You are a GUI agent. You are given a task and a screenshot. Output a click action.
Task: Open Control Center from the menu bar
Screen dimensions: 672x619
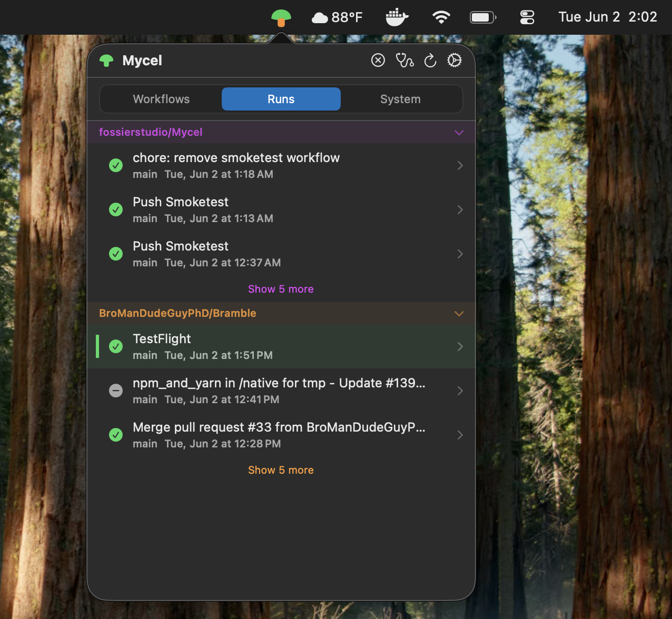tap(527, 17)
